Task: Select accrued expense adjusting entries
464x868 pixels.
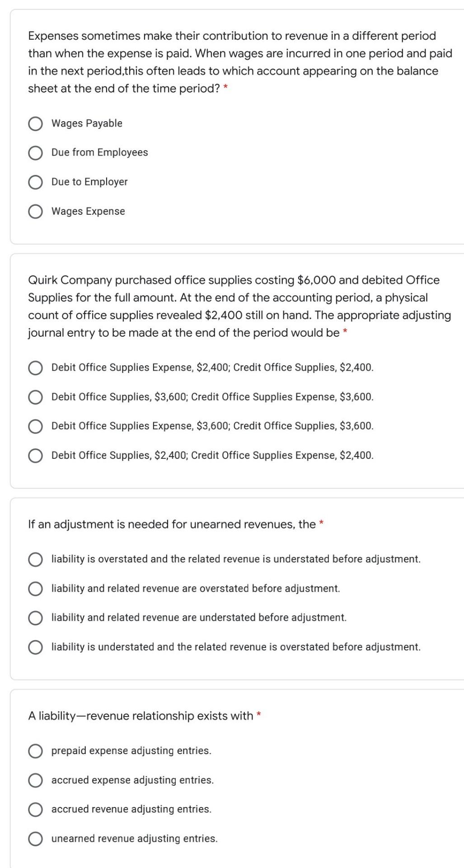Action: [36, 780]
